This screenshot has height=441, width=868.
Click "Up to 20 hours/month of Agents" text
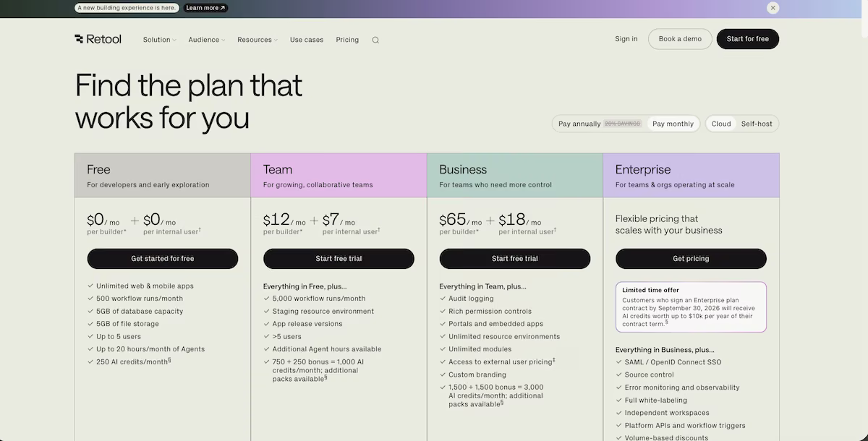[150, 349]
